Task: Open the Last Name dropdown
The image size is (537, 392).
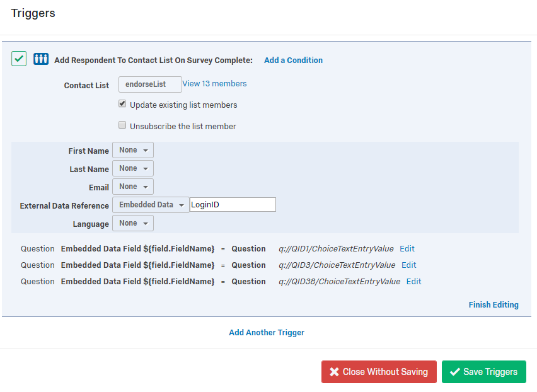Action: (x=133, y=168)
